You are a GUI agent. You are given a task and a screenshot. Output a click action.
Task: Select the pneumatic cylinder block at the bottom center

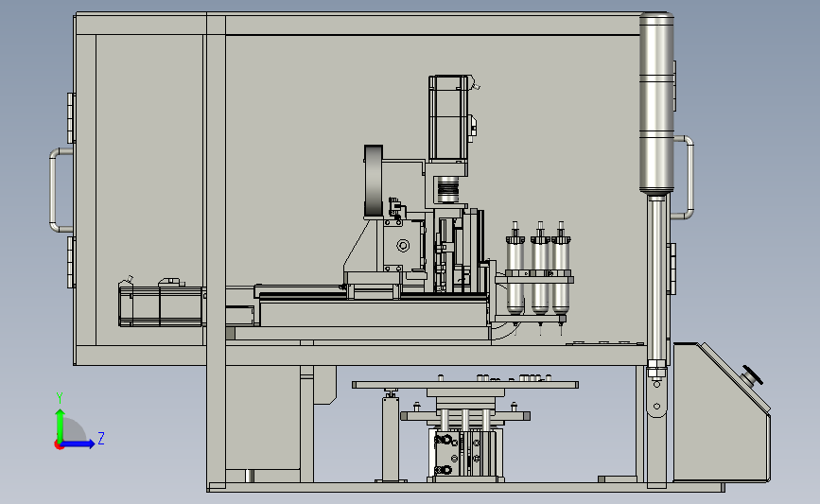tap(464, 453)
